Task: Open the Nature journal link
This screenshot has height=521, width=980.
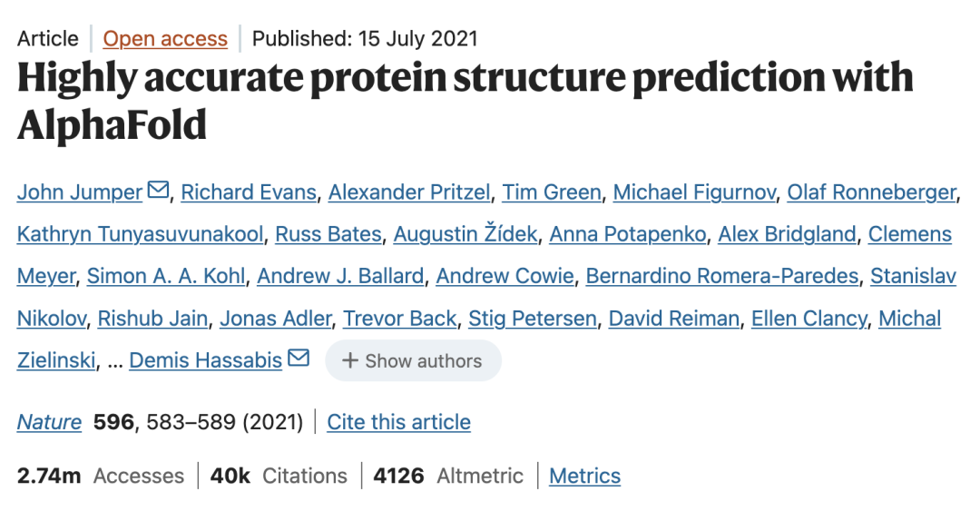Action: [49, 422]
